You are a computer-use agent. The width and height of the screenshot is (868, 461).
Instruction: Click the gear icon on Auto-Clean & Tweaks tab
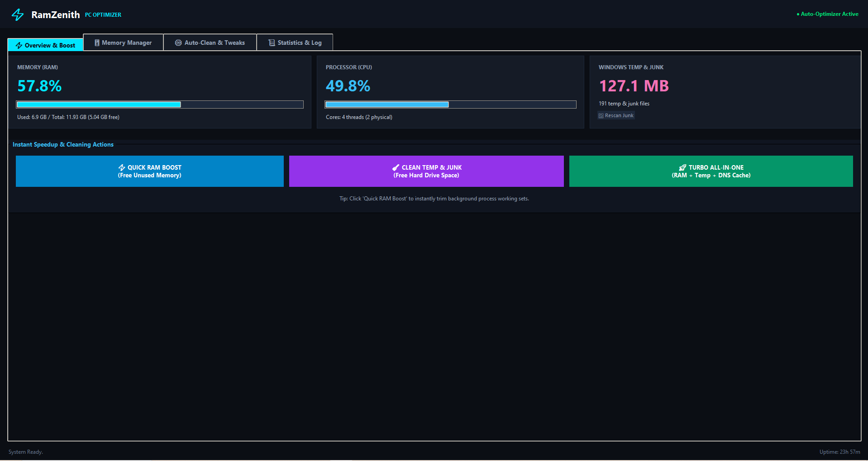[x=178, y=43]
